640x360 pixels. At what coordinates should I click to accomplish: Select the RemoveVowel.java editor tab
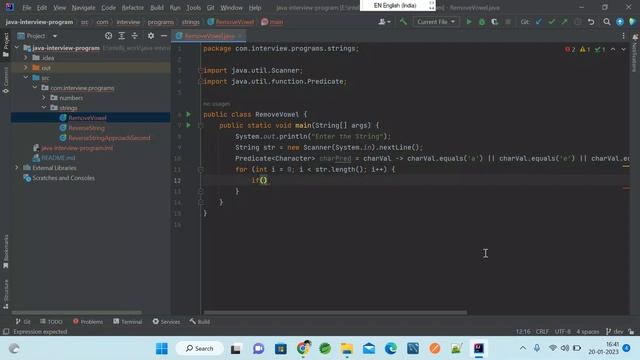pyautogui.click(x=208, y=36)
